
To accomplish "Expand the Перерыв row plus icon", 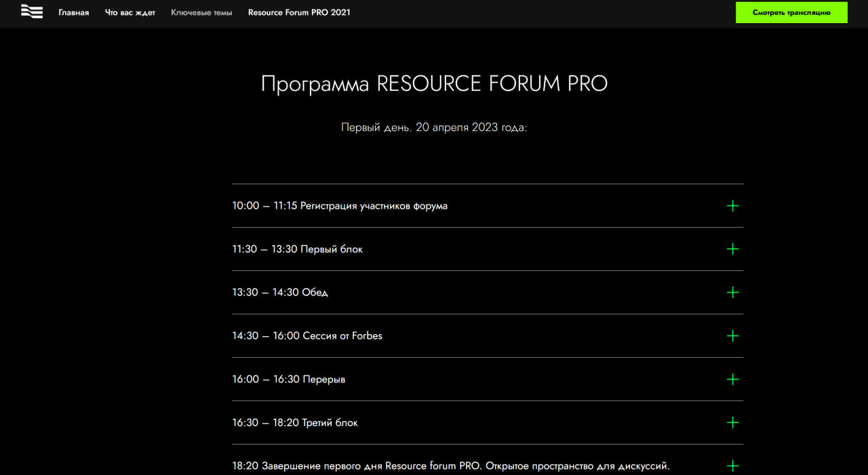I will [732, 379].
